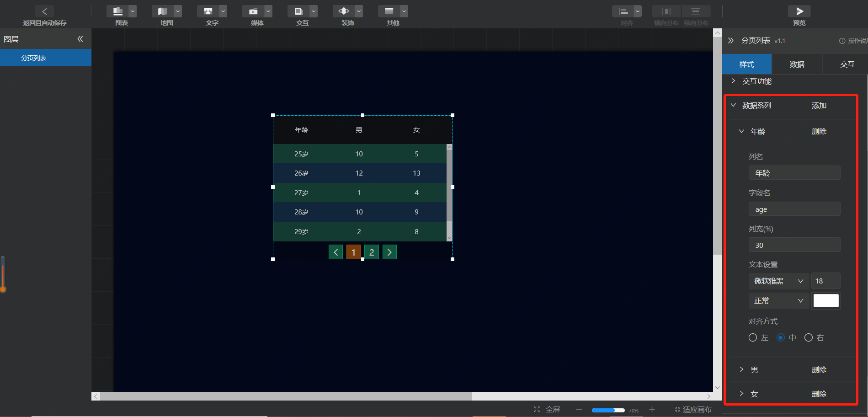This screenshot has width=868, height=417.
Task: Select 右 right alignment radio
Action: coord(809,338)
